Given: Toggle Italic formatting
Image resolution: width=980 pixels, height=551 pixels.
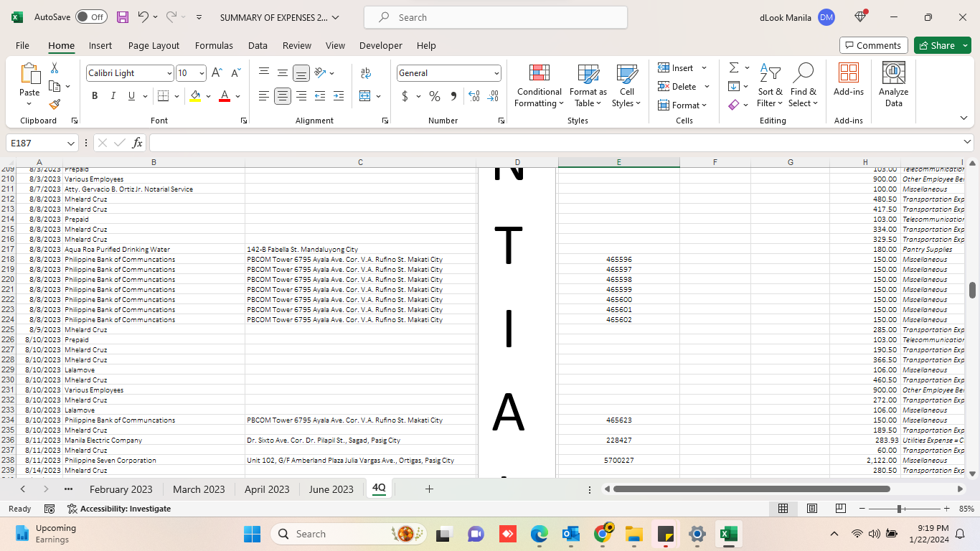Looking at the screenshot, I should coord(113,96).
